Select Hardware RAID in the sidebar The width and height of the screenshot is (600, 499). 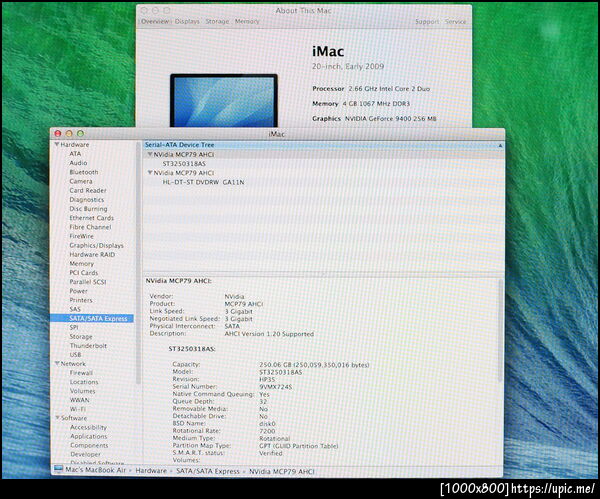(x=92, y=255)
